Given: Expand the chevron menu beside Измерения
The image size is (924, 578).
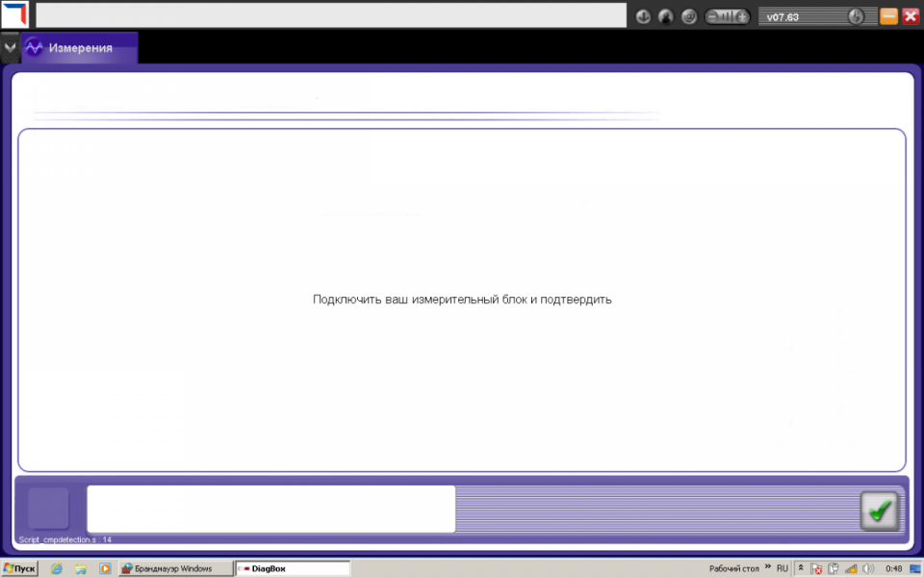Looking at the screenshot, I should tap(10, 47).
